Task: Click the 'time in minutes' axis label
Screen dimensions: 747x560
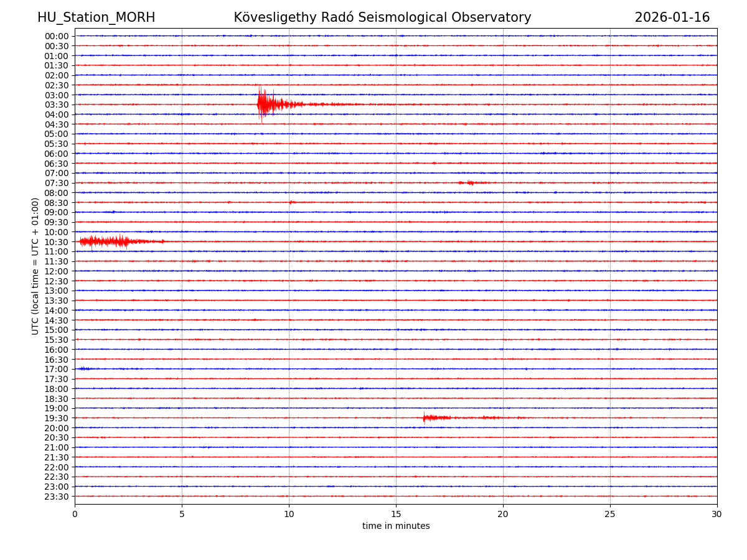Action: pyautogui.click(x=396, y=526)
